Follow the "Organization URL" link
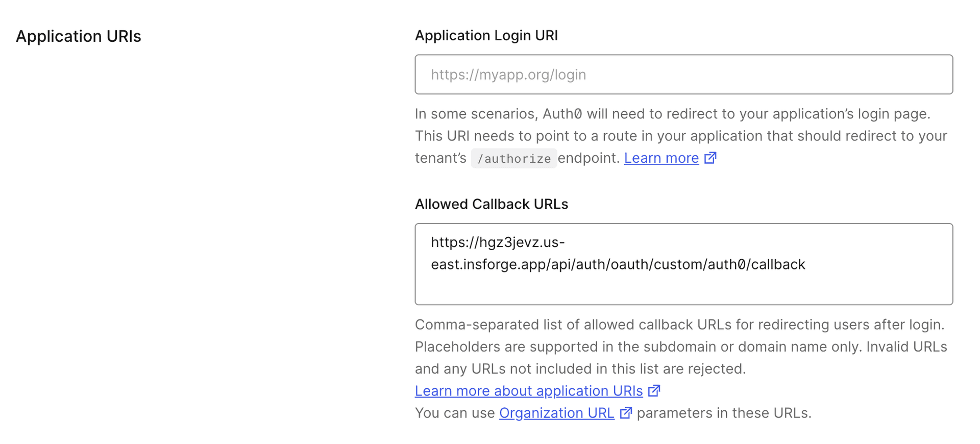 (x=556, y=413)
